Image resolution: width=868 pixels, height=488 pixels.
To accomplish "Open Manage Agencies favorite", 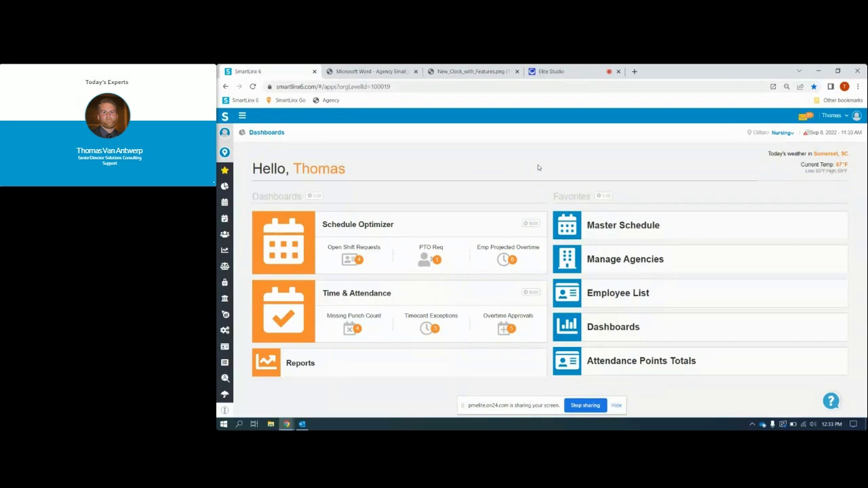I will [701, 259].
